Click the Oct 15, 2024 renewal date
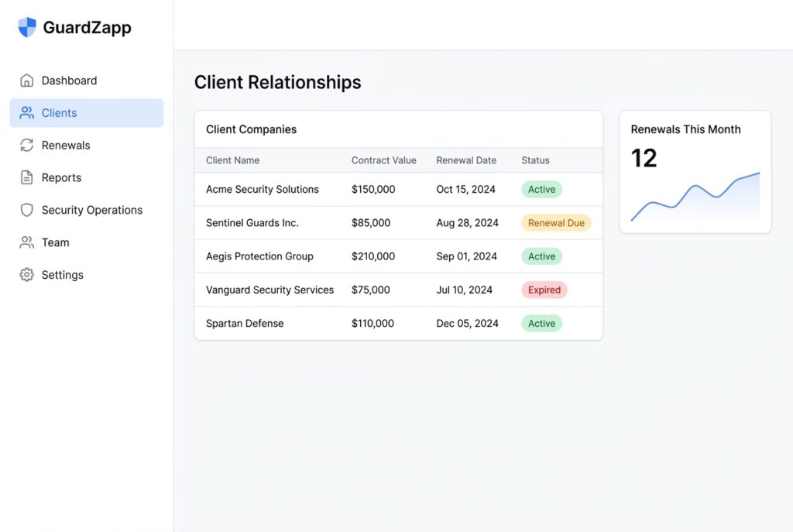 465,189
